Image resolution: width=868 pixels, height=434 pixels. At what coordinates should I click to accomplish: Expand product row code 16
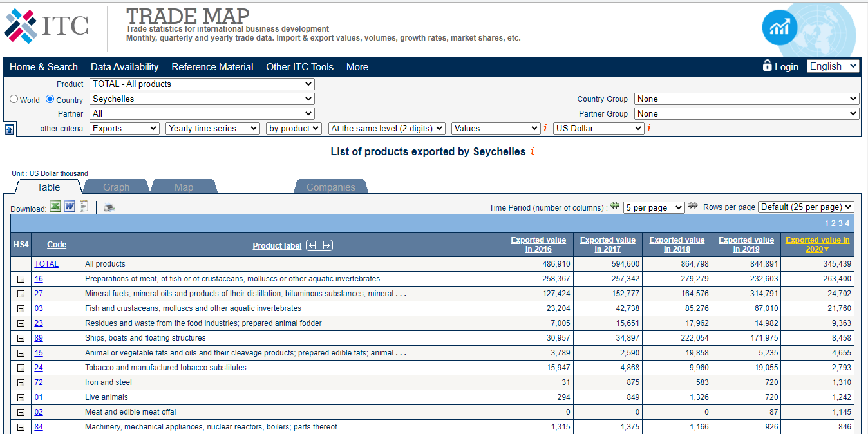pos(21,279)
